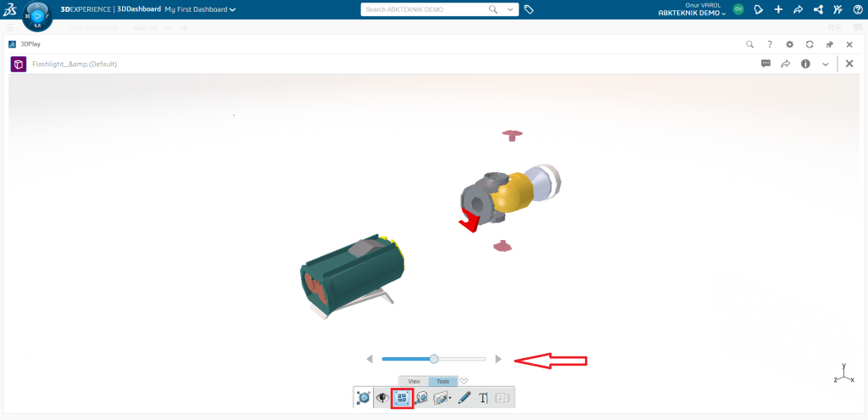The height and width of the screenshot is (420, 868).
Task: Click the Explode tool in the toolbar
Action: click(402, 397)
